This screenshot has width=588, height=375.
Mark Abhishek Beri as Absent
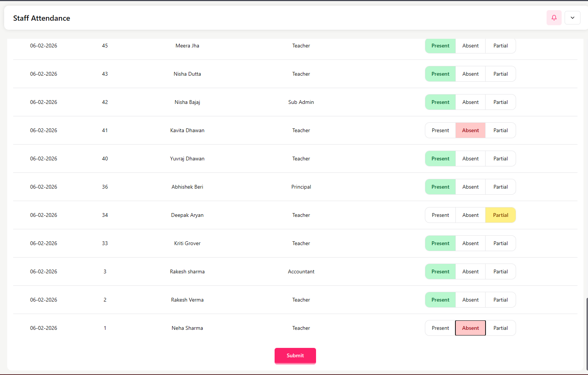(470, 187)
